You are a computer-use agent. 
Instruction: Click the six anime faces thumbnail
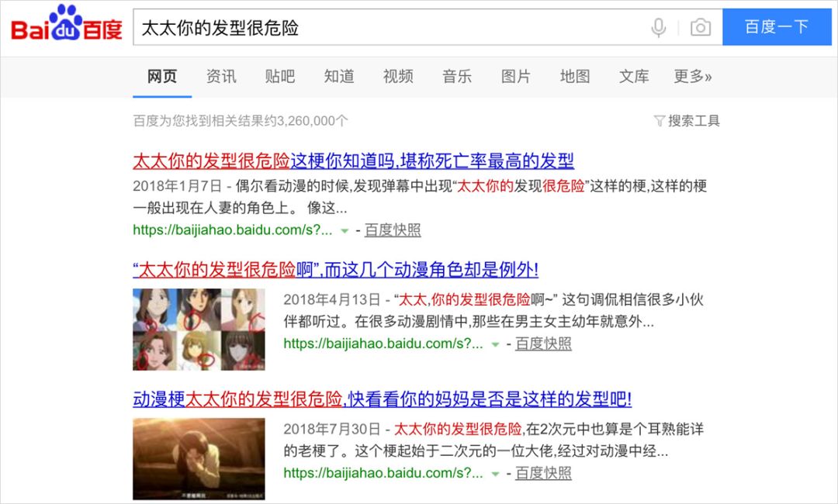click(x=199, y=330)
